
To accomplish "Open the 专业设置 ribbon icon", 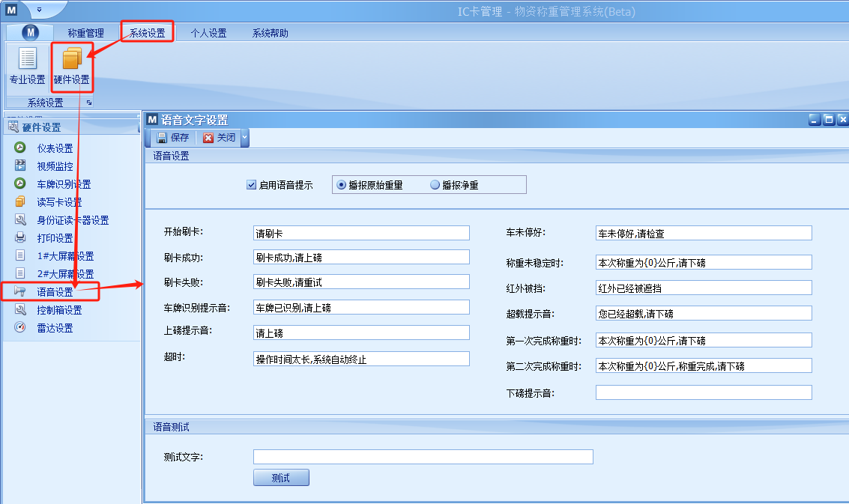I will click(27, 58).
